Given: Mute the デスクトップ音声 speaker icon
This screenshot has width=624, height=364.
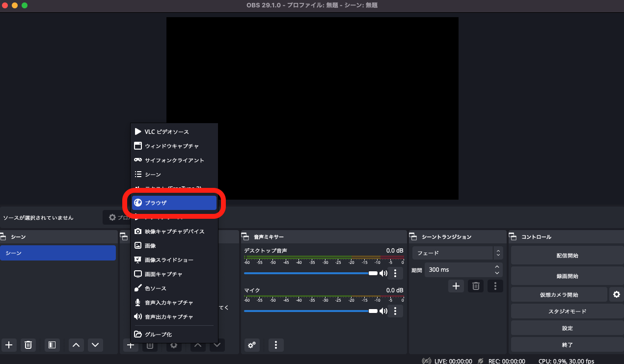Looking at the screenshot, I should tap(383, 273).
